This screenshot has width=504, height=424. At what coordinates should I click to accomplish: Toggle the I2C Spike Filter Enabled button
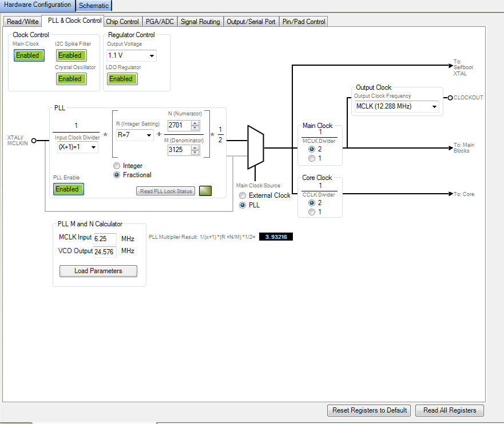point(72,55)
